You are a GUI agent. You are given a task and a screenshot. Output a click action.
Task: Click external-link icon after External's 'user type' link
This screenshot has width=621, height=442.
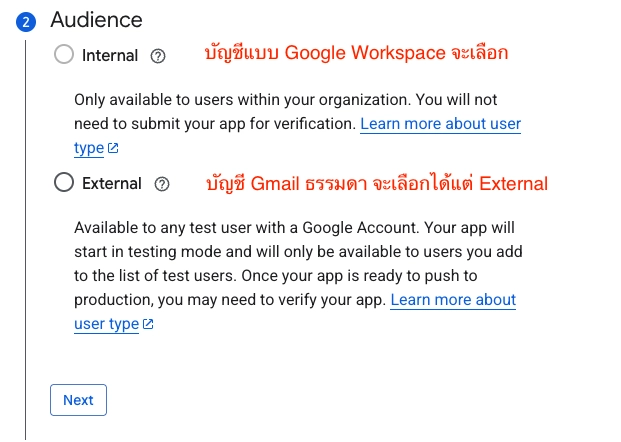coord(148,324)
